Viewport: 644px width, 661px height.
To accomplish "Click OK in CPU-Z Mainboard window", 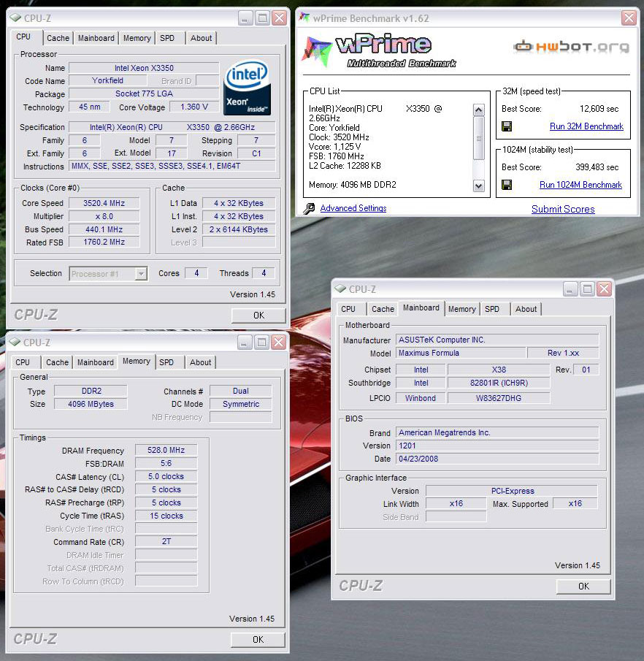I will pyautogui.click(x=583, y=587).
